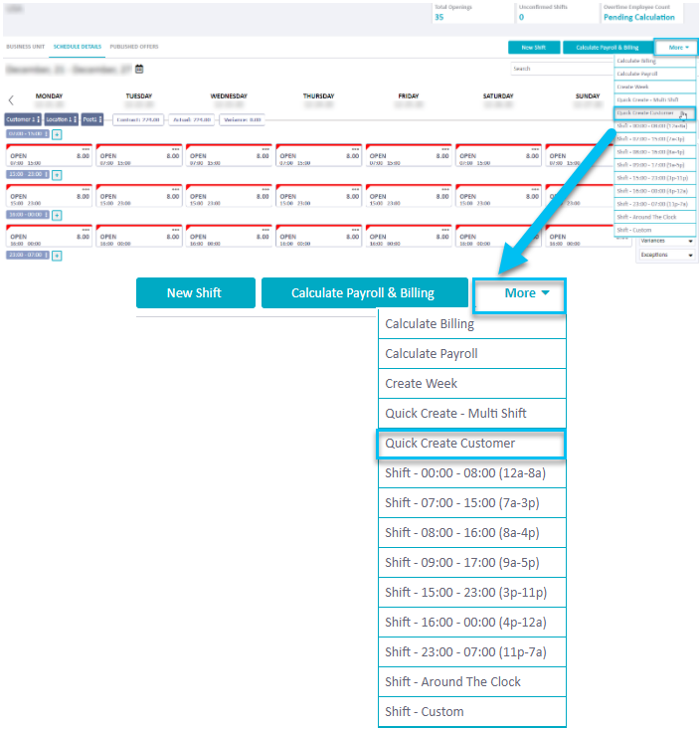Open the Location 1 kebab options
Screen dimensions: 700x729
coord(75,119)
